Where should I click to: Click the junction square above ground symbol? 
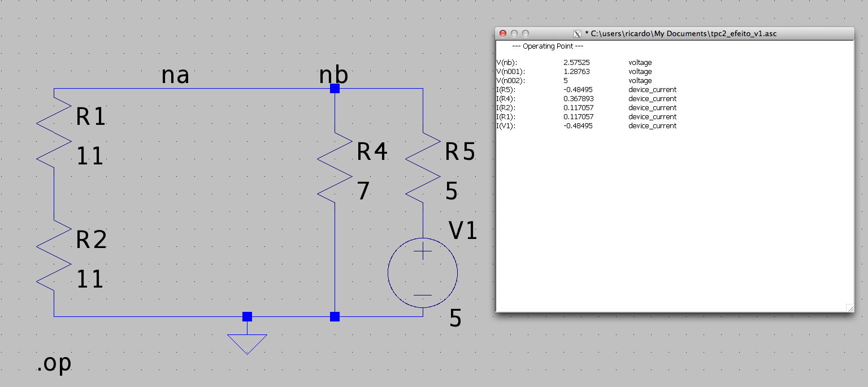tap(247, 316)
